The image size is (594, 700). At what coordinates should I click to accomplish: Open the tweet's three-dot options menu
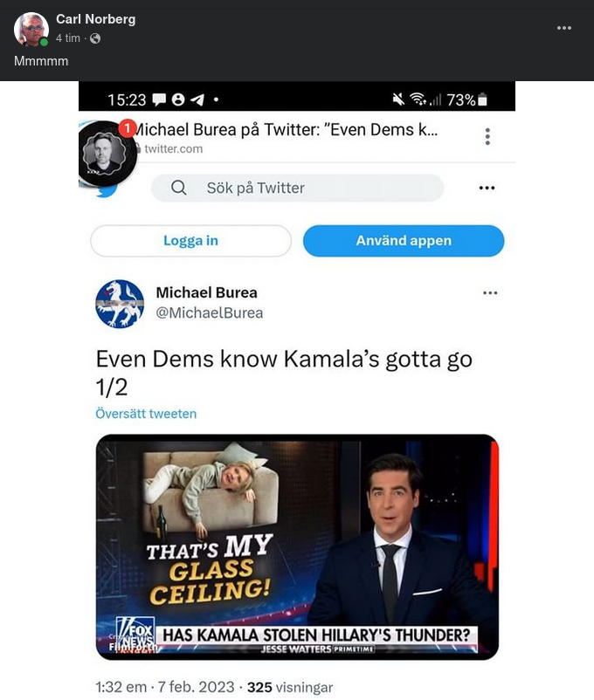(490, 293)
